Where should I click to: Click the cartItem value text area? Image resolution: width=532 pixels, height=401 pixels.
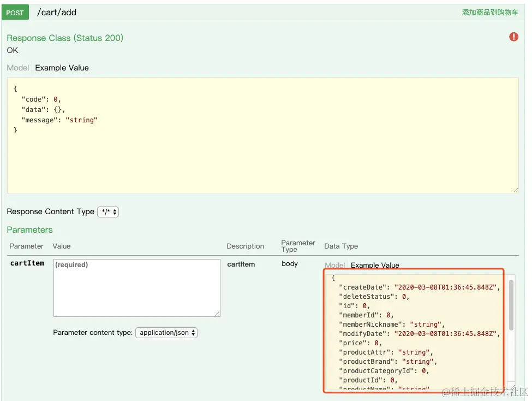pyautogui.click(x=137, y=288)
